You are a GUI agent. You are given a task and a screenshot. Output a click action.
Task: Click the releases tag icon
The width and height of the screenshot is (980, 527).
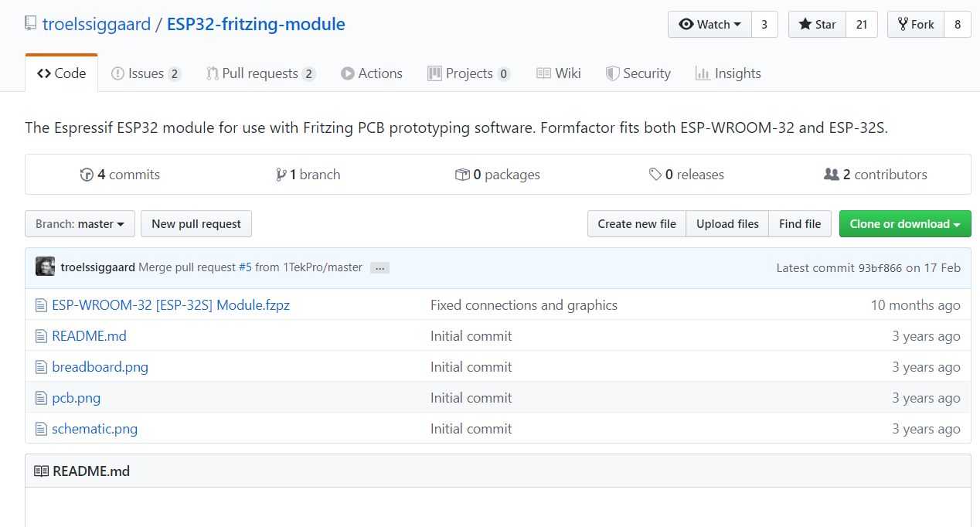coord(655,175)
